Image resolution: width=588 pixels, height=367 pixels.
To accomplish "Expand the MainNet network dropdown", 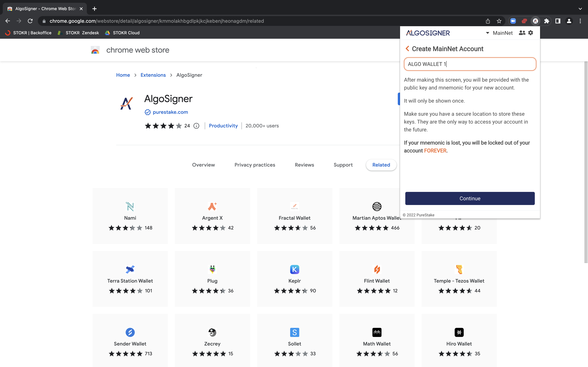I will [x=499, y=33].
